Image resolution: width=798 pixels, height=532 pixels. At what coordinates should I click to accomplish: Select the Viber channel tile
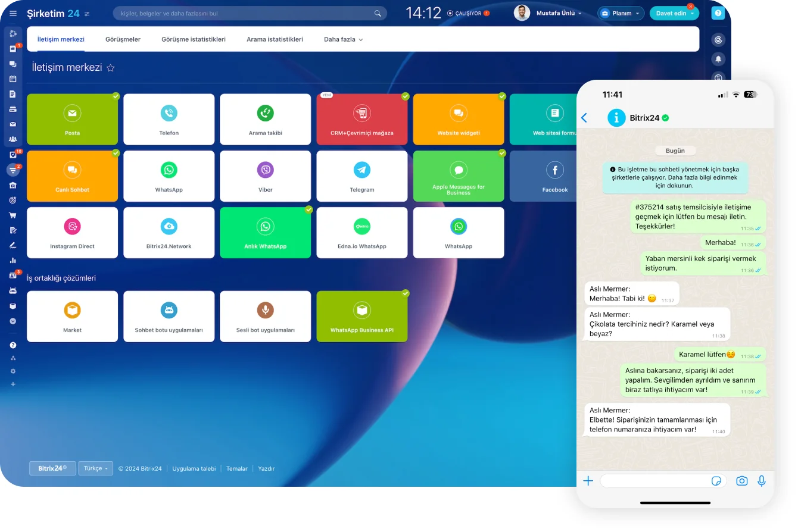266,176
